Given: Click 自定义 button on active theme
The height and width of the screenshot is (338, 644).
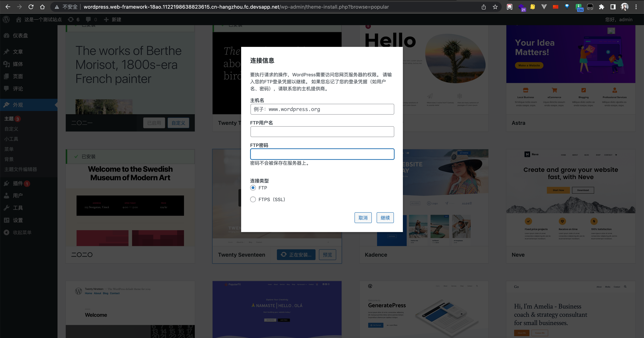Looking at the screenshot, I should 178,123.
